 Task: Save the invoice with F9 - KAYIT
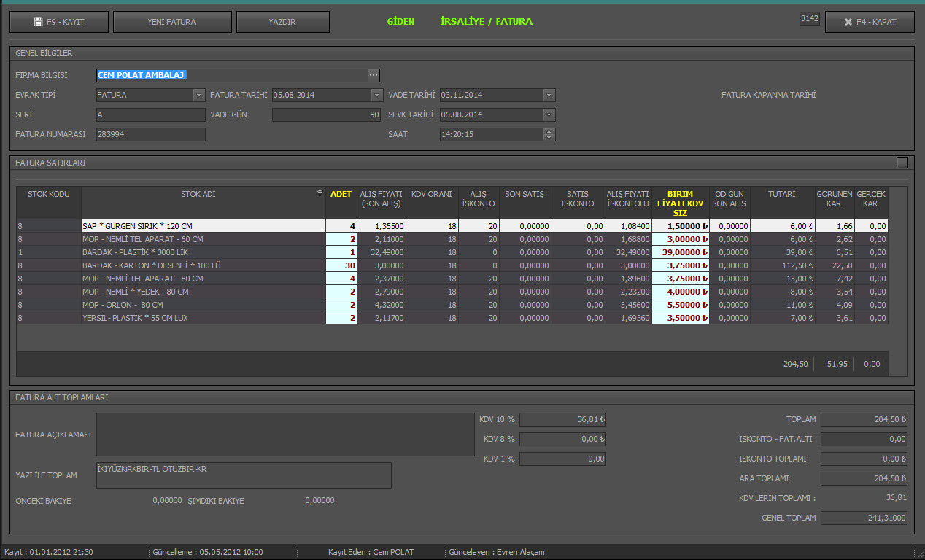(59, 22)
